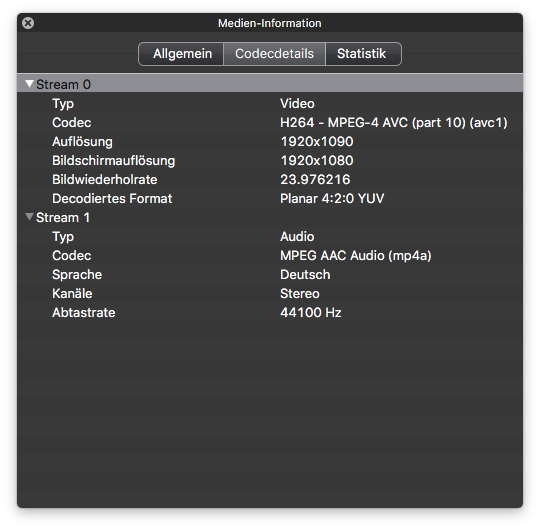Select the Deutsch language value
Image resolution: width=540 pixels, height=529 pixels.
click(305, 274)
